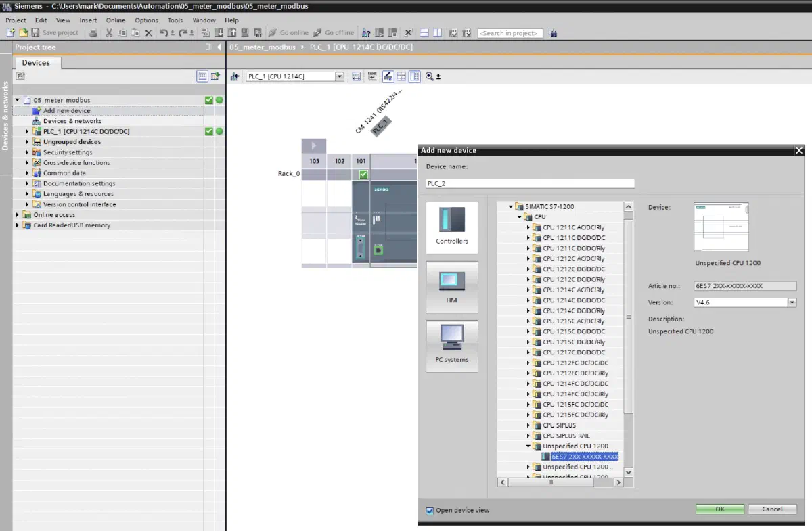Click the Go offline toolbar button
812x531 pixels.
pyautogui.click(x=334, y=32)
